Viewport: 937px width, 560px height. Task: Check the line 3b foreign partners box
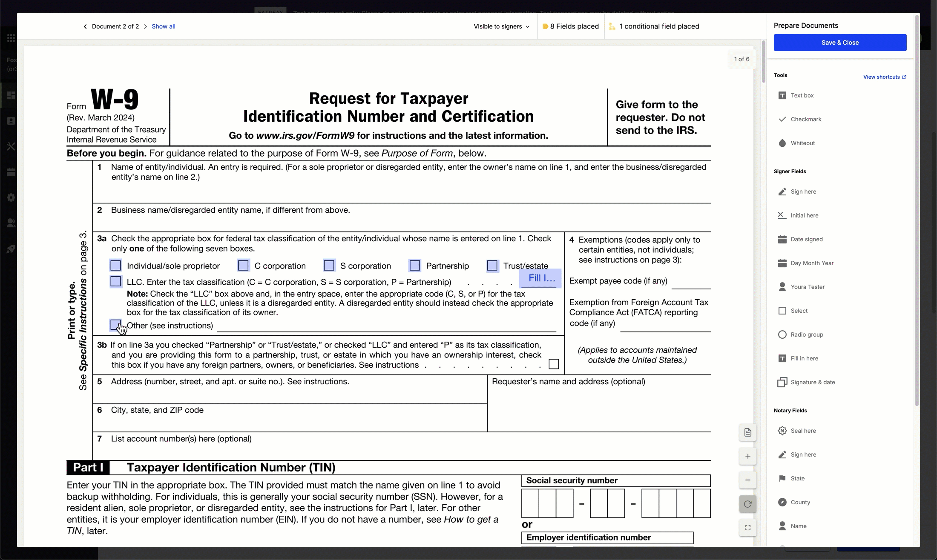(554, 364)
